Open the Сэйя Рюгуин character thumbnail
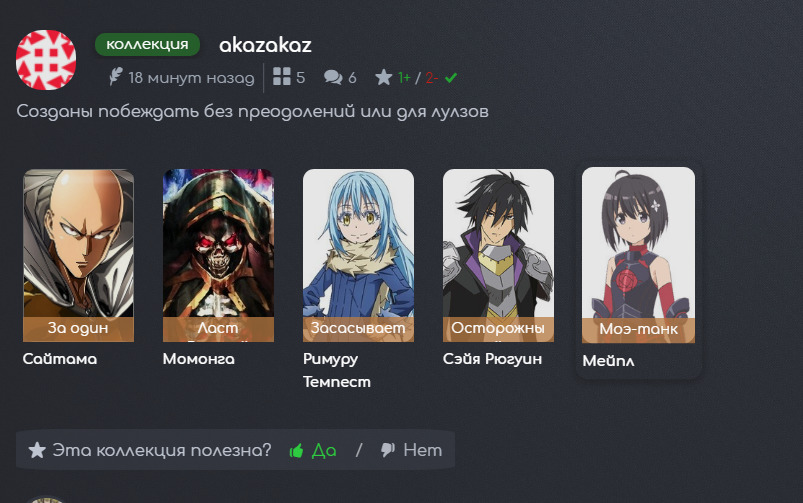The image size is (803, 503). [498, 255]
